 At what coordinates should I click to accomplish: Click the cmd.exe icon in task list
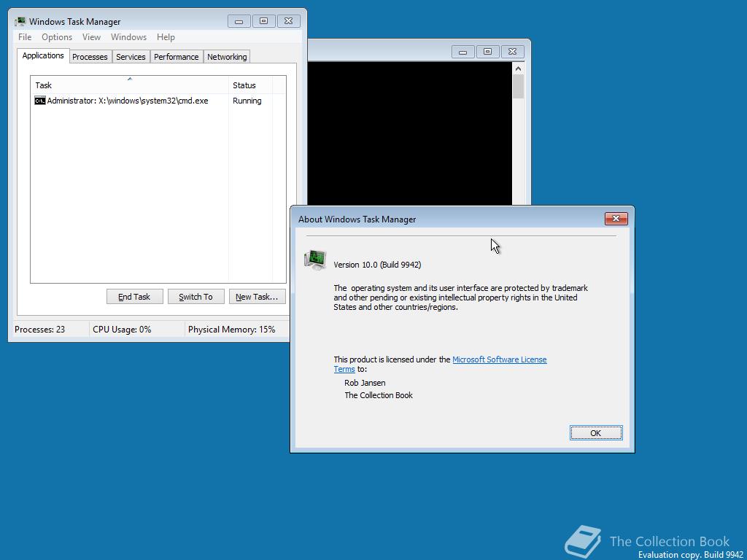click(40, 101)
